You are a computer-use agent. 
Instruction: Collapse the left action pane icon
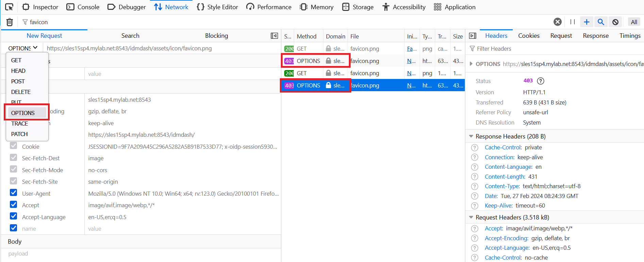pyautogui.click(x=274, y=36)
